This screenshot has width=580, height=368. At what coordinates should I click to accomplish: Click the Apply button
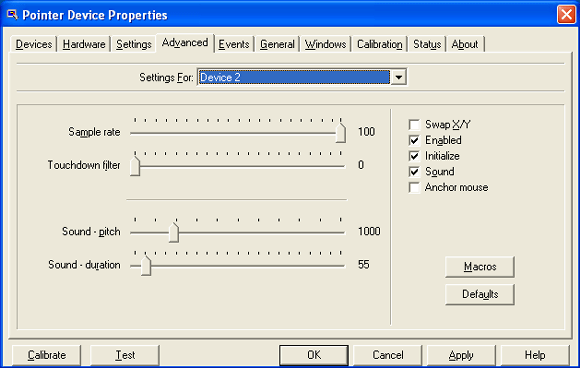pos(461,355)
